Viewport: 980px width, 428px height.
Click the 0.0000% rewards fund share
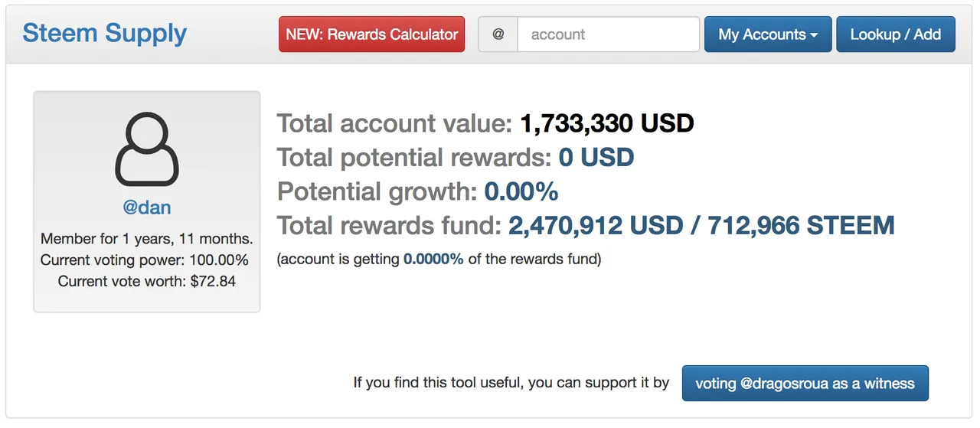pyautogui.click(x=433, y=259)
